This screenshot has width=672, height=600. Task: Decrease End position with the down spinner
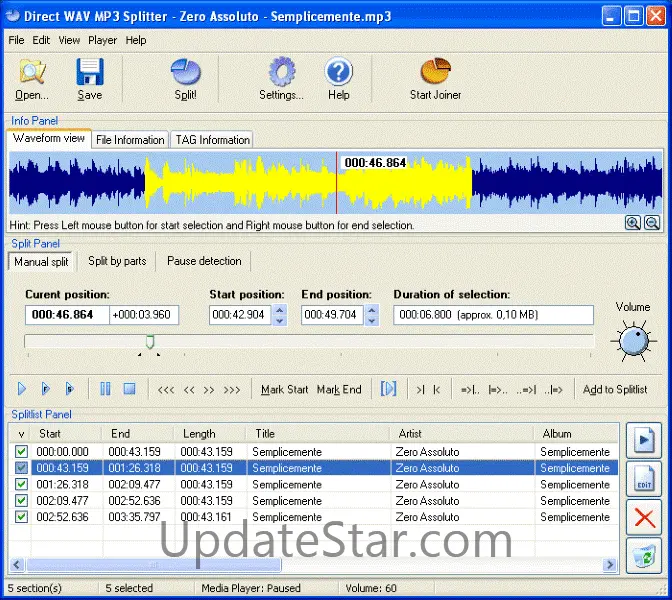click(372, 321)
